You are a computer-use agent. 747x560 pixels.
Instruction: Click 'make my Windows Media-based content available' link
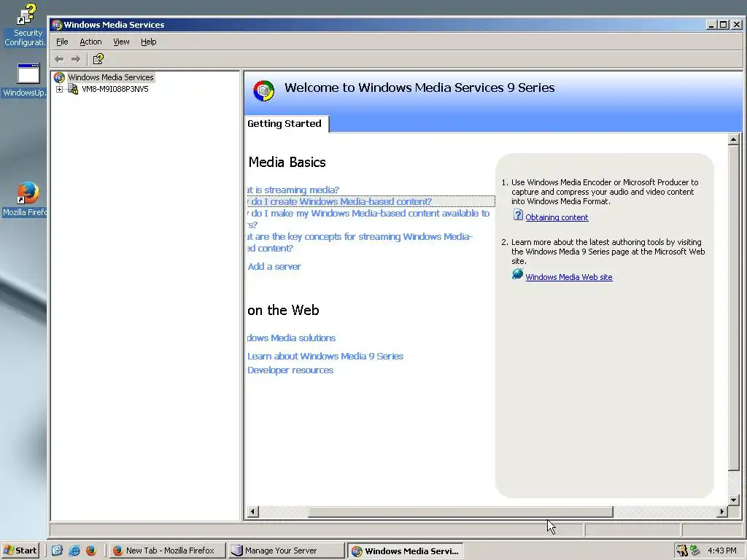click(368, 219)
